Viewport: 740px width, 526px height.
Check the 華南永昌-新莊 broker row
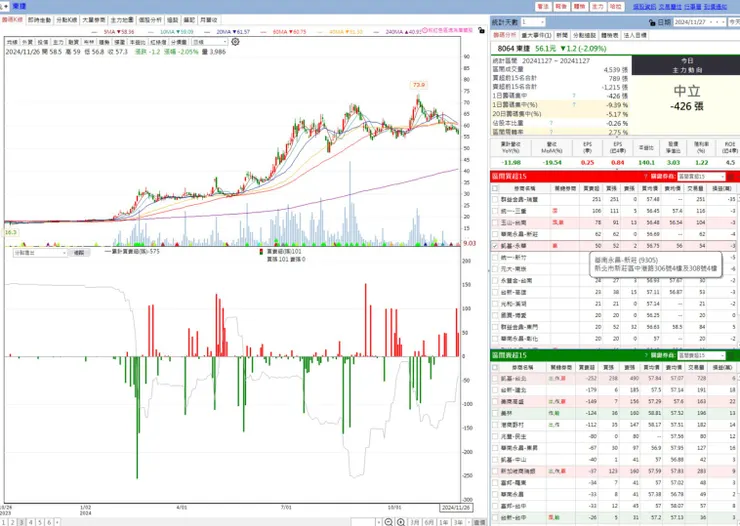click(495, 234)
